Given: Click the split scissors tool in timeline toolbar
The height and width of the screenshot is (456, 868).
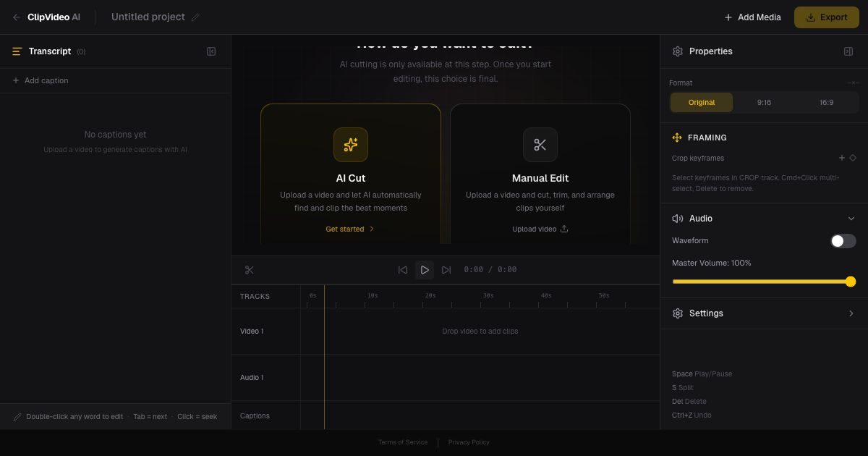Looking at the screenshot, I should (x=250, y=270).
